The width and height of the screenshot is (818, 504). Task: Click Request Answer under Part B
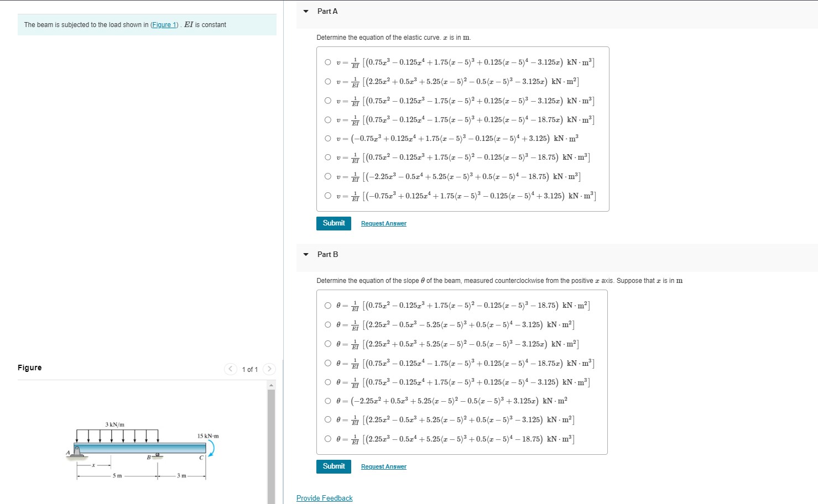(383, 466)
